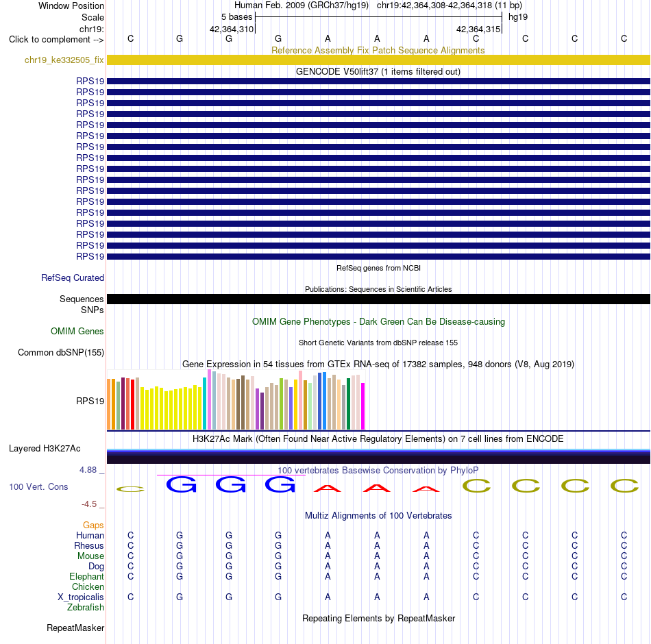Click the Mouse alignment row label
The height and width of the screenshot is (644, 651).
pyautogui.click(x=90, y=556)
